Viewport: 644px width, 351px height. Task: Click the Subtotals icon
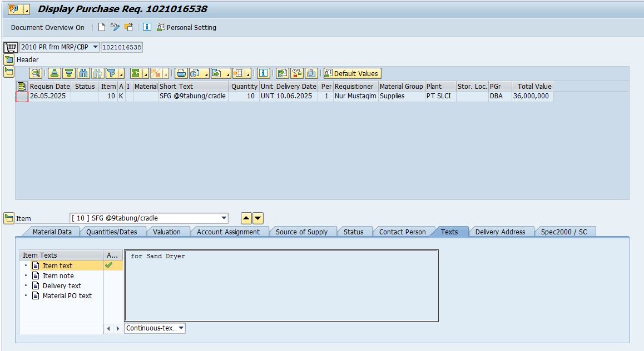pos(156,73)
